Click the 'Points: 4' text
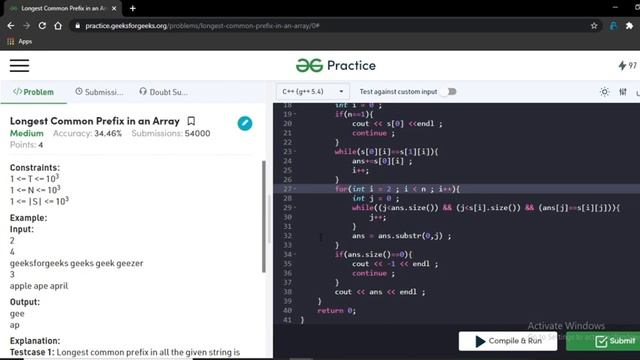Screen dimensions: 640x360 27,145
